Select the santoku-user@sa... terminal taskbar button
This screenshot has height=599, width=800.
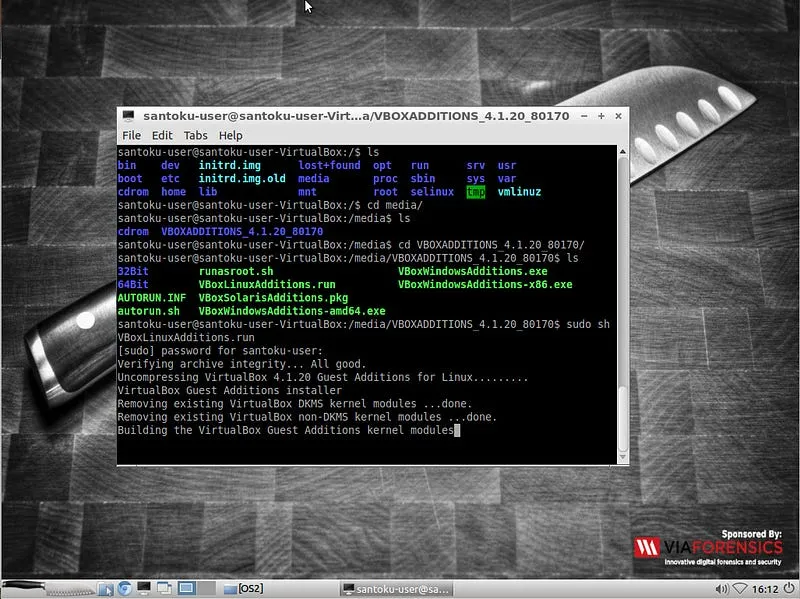click(x=397, y=589)
